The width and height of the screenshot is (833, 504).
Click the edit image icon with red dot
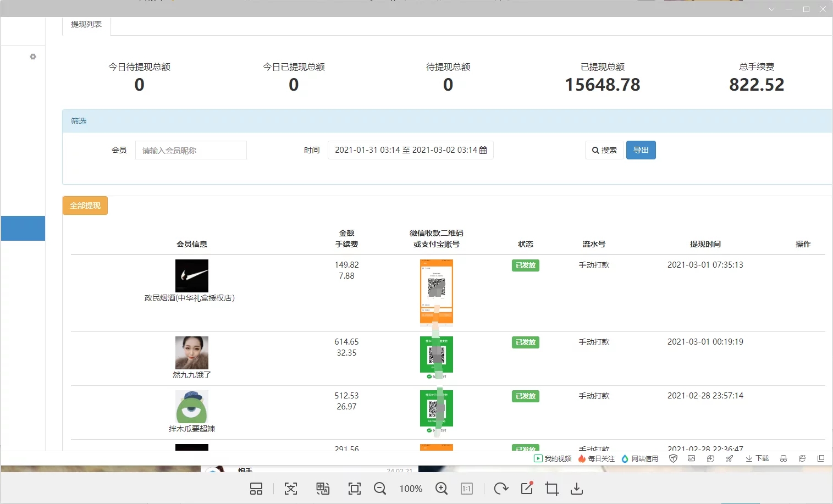[x=527, y=488]
